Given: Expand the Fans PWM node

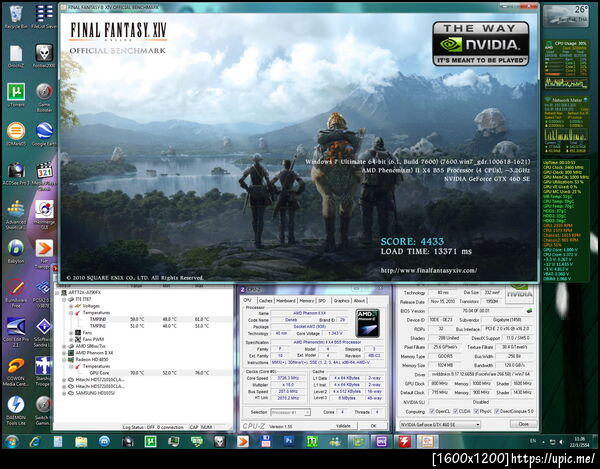Looking at the screenshot, I should 71,339.
